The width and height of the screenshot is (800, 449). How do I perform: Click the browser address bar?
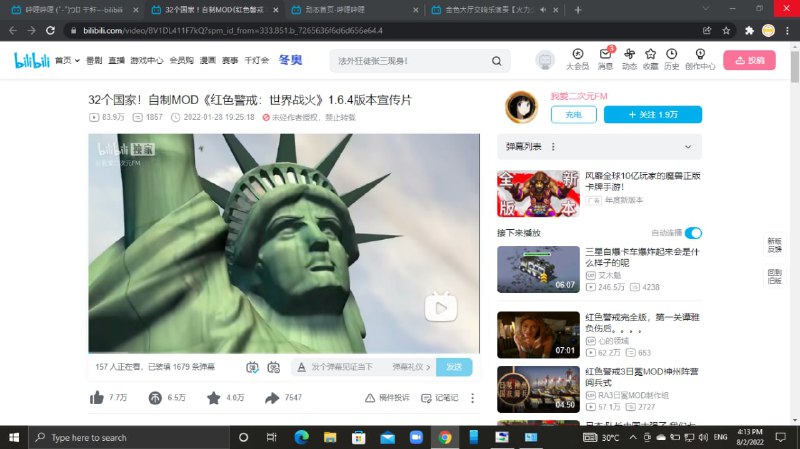click(x=383, y=31)
